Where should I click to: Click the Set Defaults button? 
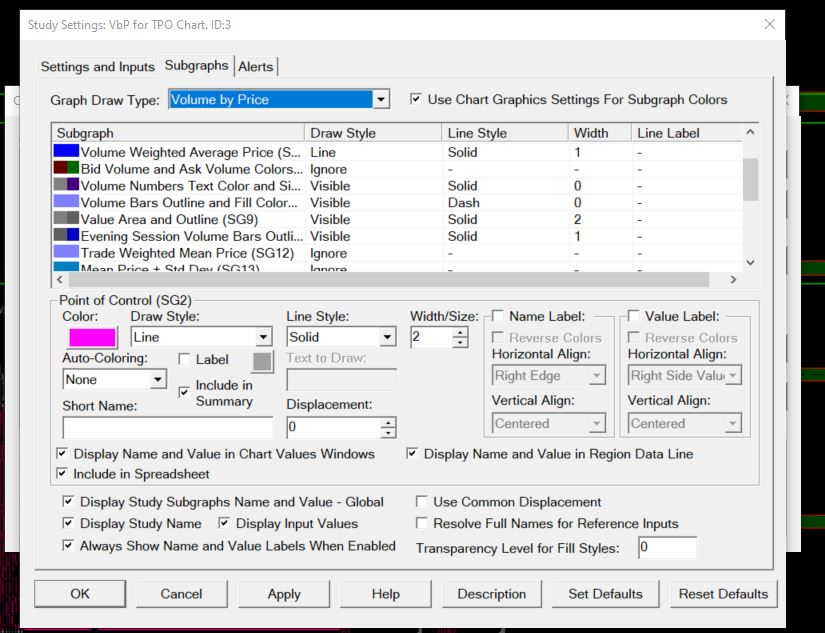tap(605, 594)
